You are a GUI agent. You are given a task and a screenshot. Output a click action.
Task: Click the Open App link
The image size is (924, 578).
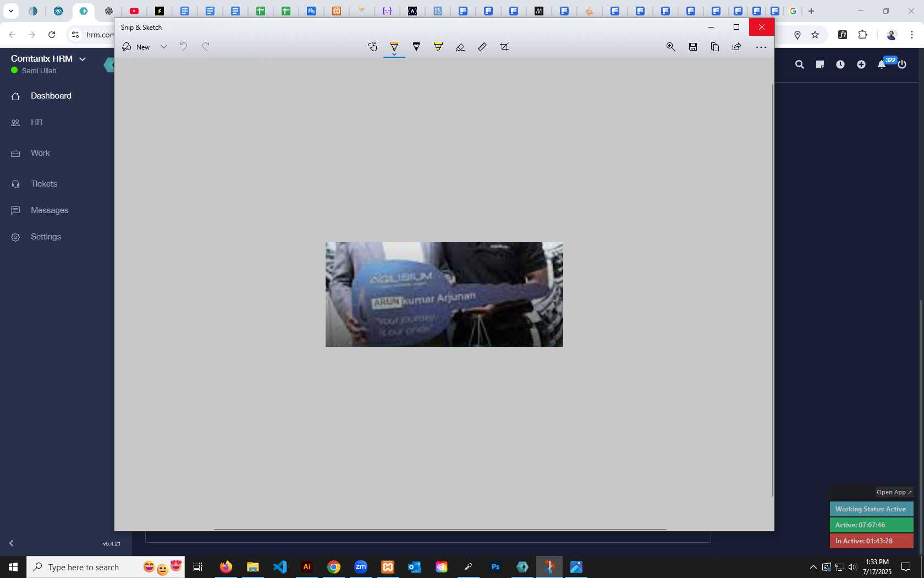coord(894,492)
